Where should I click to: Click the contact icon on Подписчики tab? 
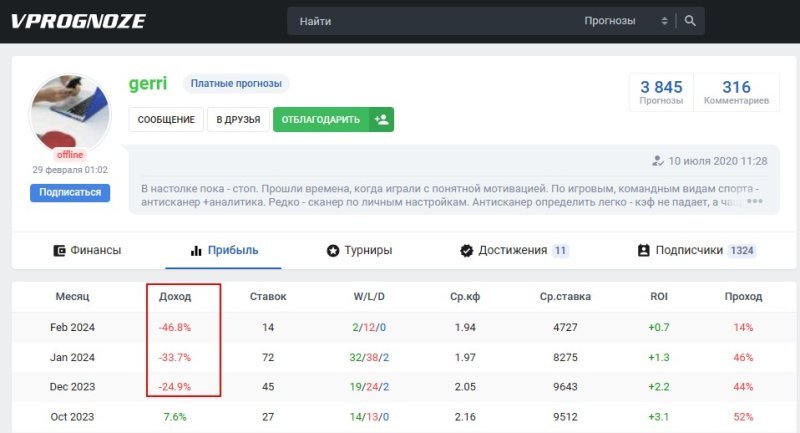pos(643,250)
